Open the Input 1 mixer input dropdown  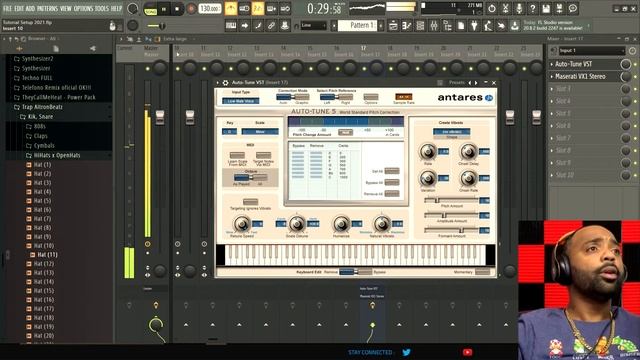(591, 51)
